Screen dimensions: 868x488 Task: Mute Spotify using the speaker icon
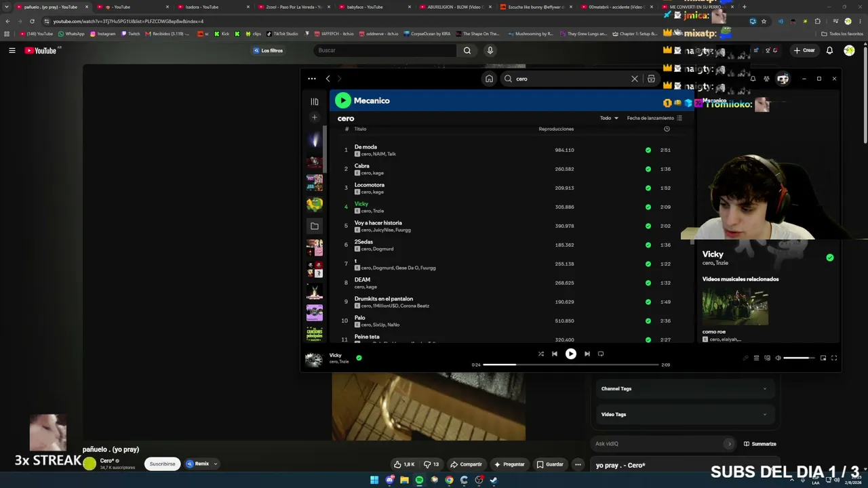[778, 358]
